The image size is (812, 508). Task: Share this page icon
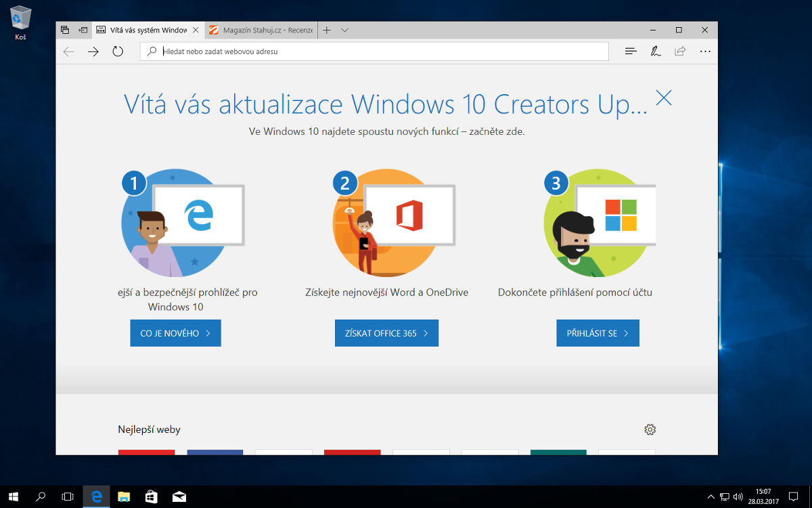coord(680,51)
